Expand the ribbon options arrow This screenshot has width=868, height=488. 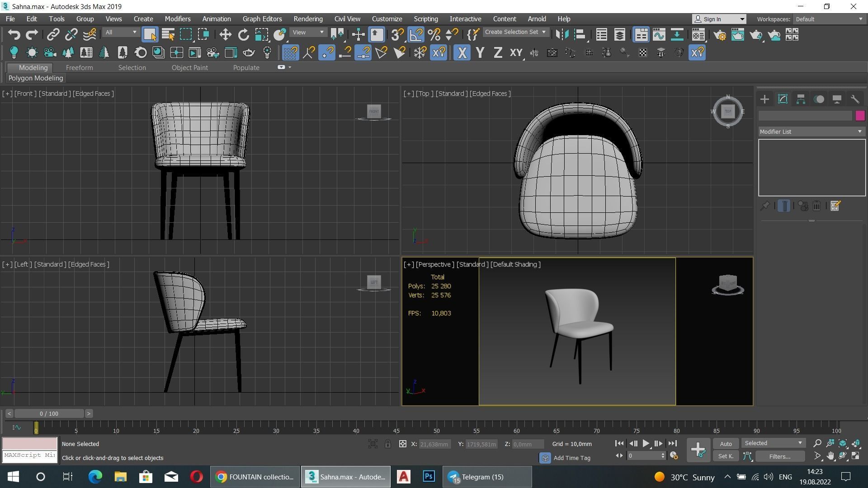coord(290,67)
